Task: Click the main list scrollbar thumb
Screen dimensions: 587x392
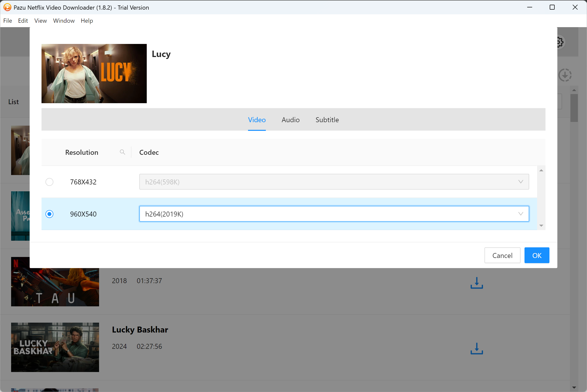Action: [x=574, y=108]
